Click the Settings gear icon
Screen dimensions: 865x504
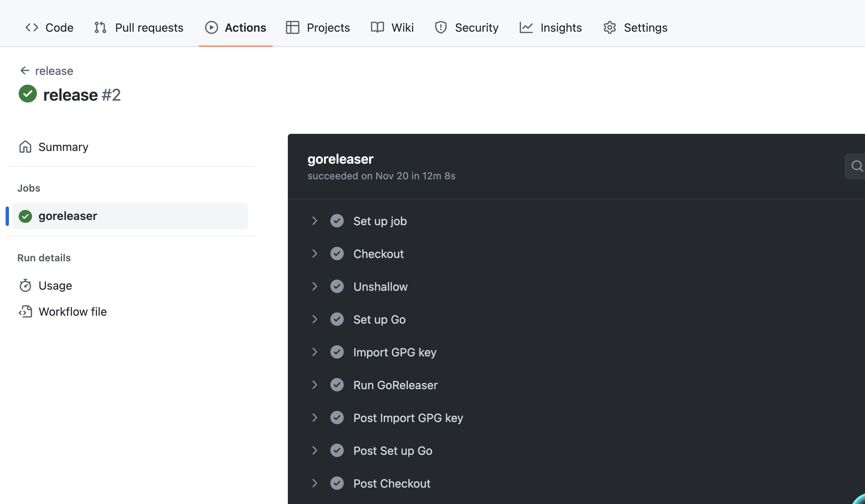610,28
